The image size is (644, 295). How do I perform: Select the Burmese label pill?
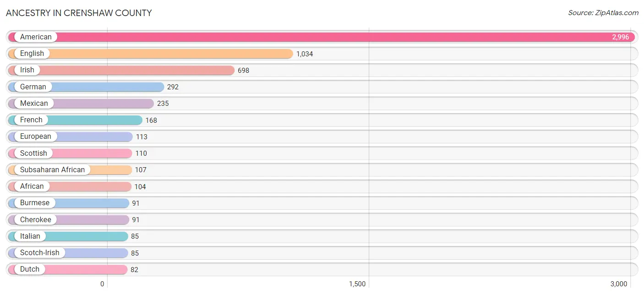(35, 203)
